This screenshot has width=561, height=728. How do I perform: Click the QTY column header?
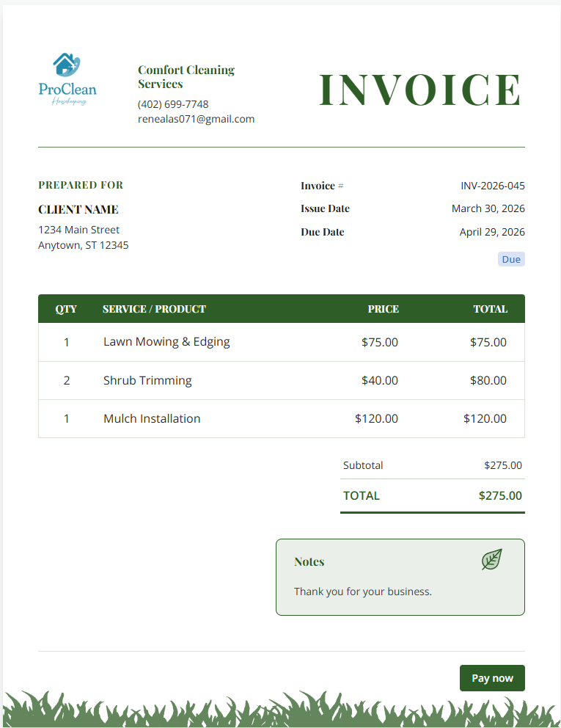(x=66, y=309)
